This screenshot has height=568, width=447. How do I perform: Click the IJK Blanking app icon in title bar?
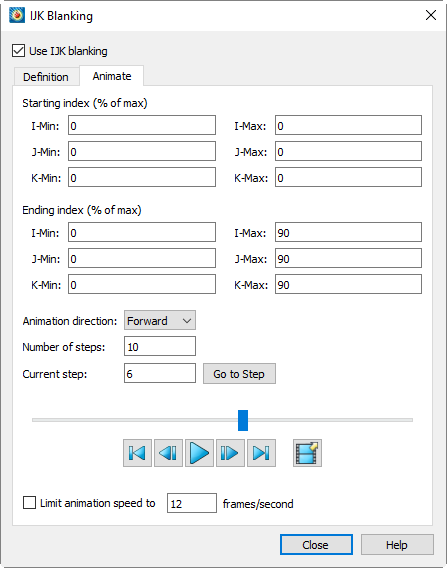pyautogui.click(x=17, y=15)
